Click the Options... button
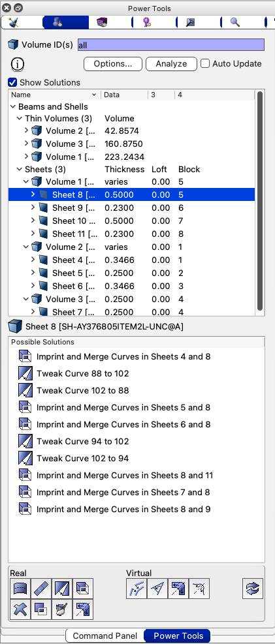 point(112,64)
